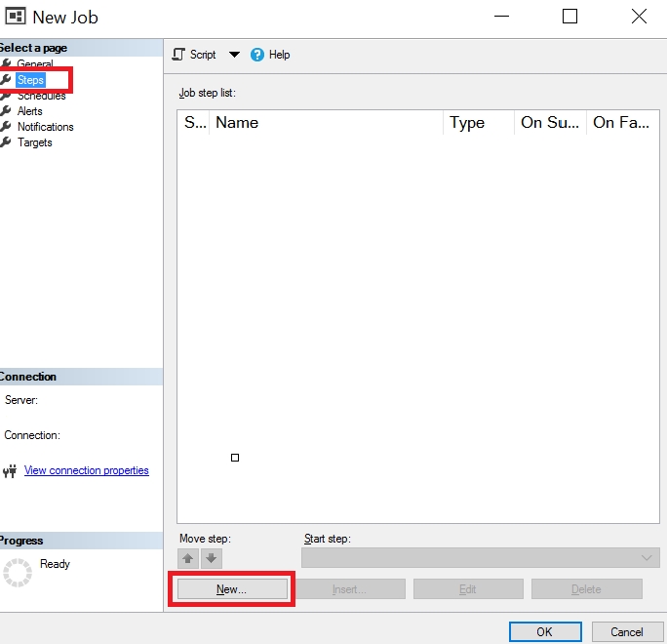667x644 pixels.
Task: Open Help from the toolbar text
Action: (x=280, y=55)
